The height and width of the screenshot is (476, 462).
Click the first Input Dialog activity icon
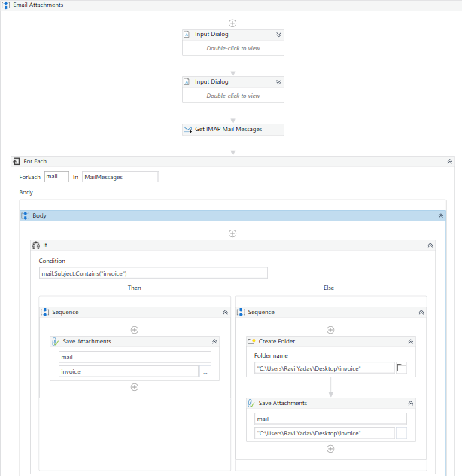coord(187,35)
